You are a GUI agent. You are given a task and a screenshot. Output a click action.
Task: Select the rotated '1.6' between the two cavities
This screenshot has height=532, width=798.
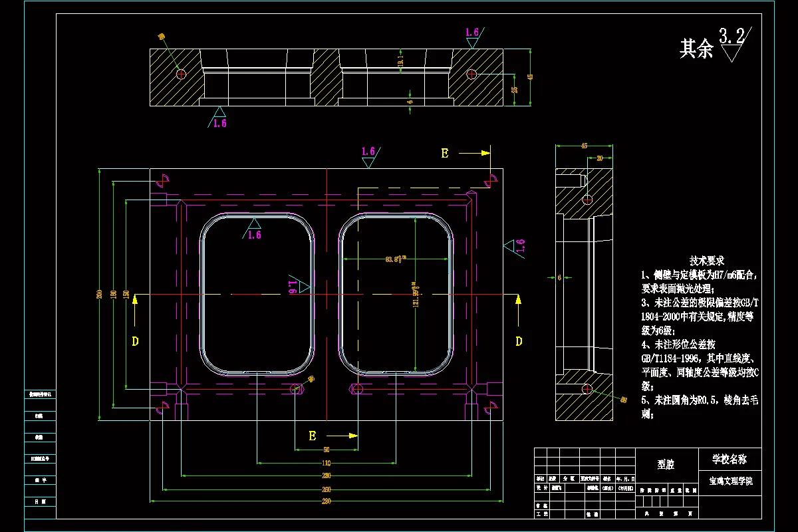292,287
